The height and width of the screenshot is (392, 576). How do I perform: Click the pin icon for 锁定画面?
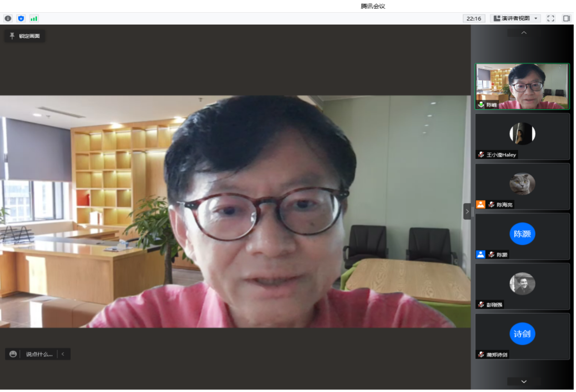point(12,36)
